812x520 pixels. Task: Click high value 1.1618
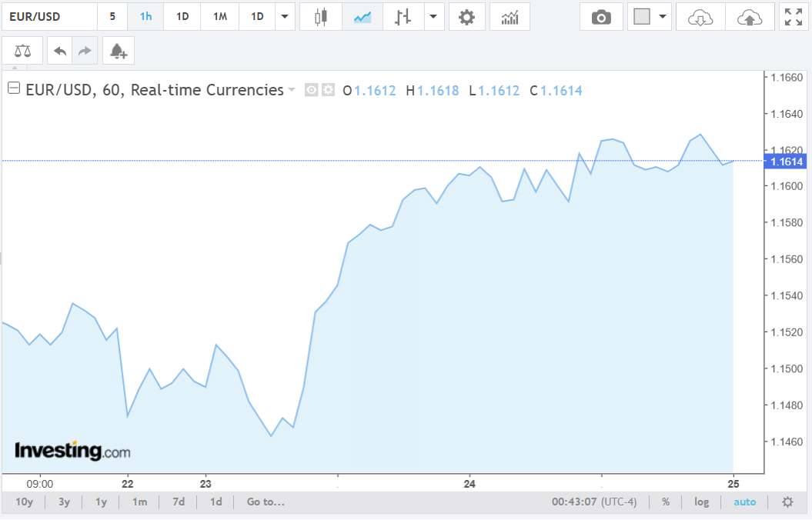click(438, 91)
